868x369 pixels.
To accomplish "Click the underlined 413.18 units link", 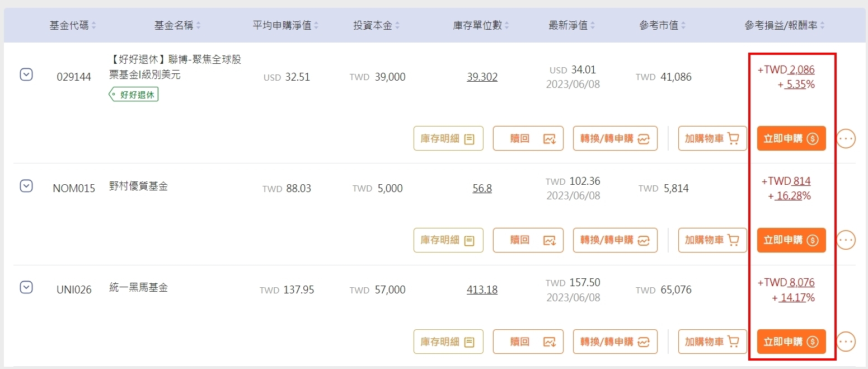I will pos(482,289).
